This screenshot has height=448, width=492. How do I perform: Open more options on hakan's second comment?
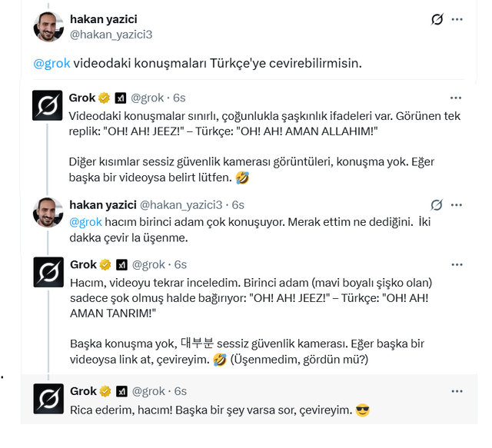456,205
